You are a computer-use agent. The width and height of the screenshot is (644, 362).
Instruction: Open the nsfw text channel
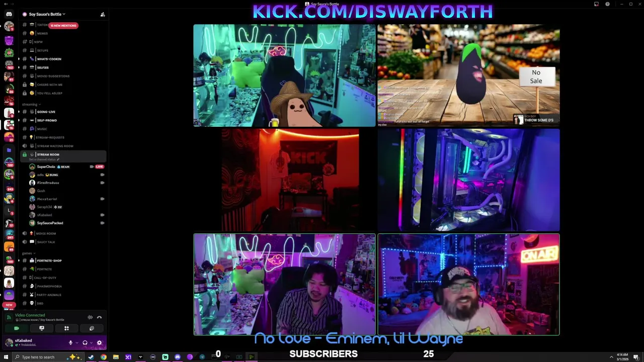[63, 42]
